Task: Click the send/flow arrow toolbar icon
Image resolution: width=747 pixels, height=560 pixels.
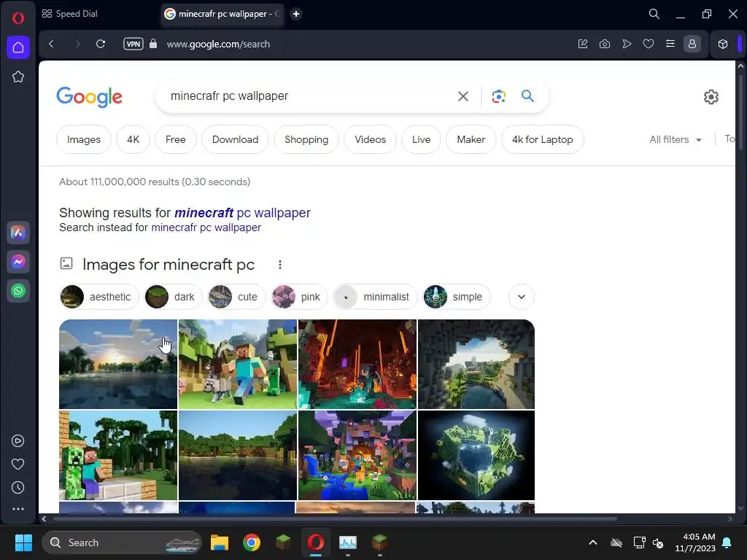Action: coord(627,44)
